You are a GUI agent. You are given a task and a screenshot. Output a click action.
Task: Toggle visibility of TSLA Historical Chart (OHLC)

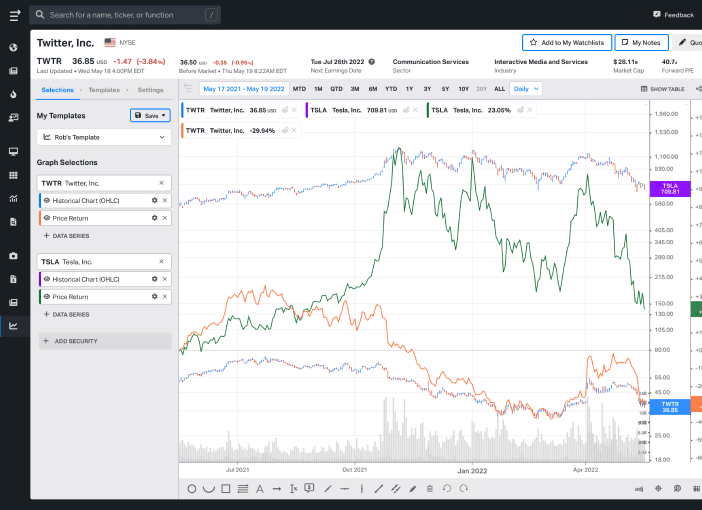point(46,279)
